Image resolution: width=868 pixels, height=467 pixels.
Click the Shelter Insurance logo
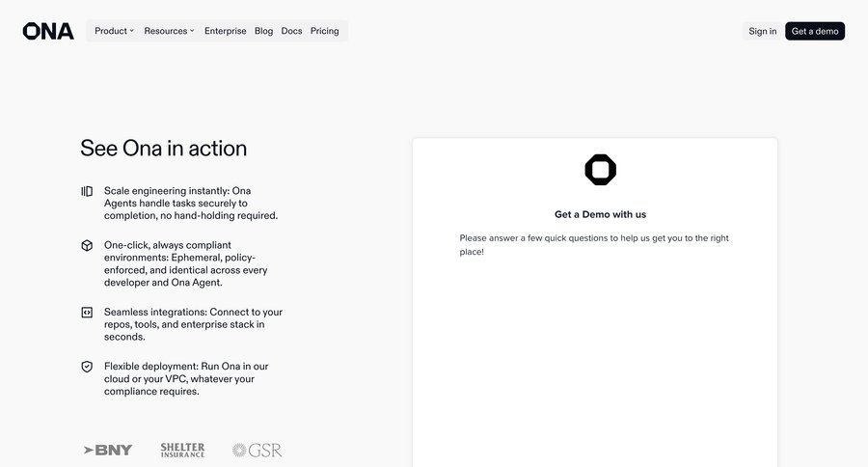[182, 450]
